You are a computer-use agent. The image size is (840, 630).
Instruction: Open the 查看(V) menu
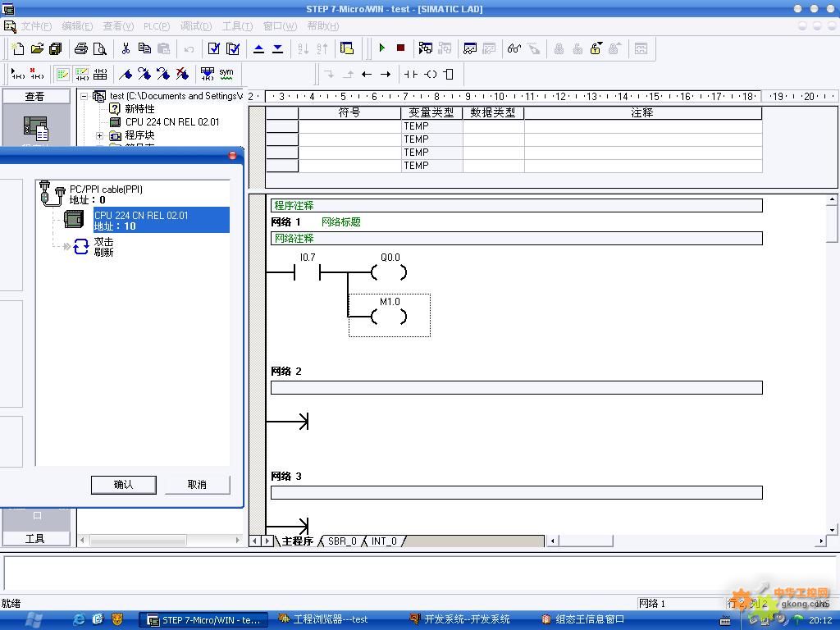click(118, 26)
